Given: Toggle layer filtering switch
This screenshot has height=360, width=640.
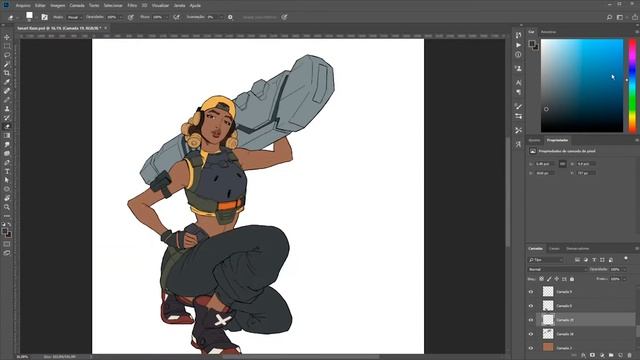Looking at the screenshot, I should pyautogui.click(x=626, y=259).
